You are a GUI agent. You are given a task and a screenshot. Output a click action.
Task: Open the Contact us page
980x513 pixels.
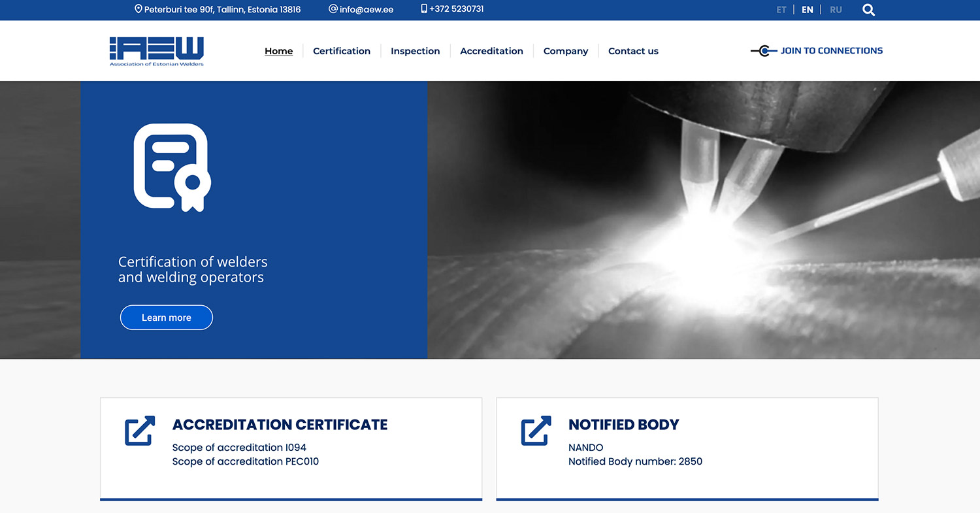633,51
